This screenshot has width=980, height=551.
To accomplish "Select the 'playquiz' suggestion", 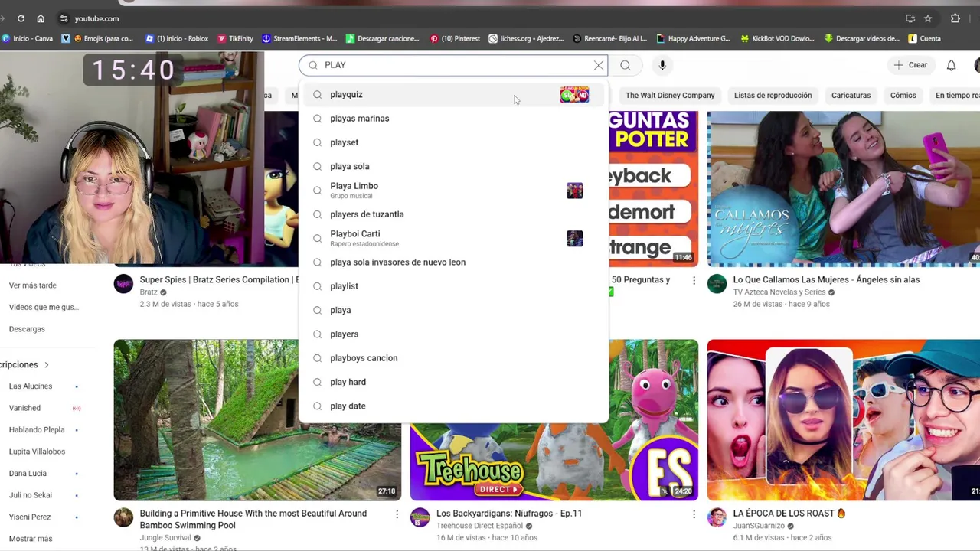I will (x=453, y=94).
